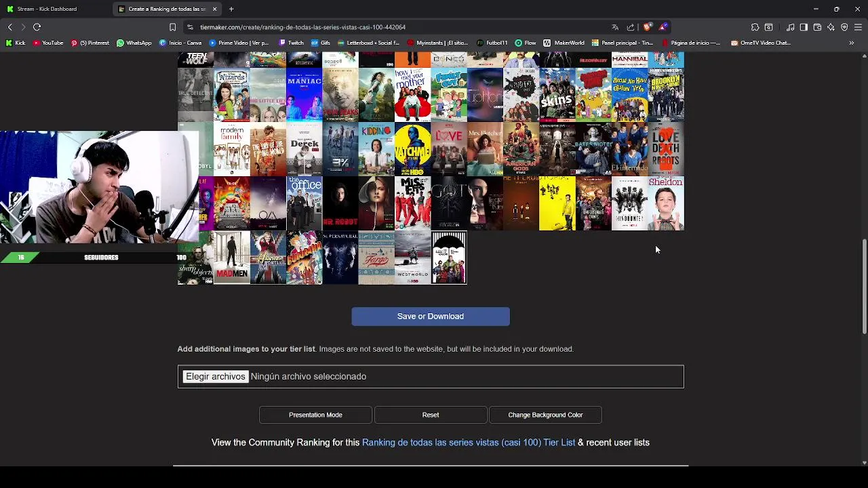Screen dimensions: 868x488
Task: Enable Presentation Mode
Action: (x=315, y=415)
